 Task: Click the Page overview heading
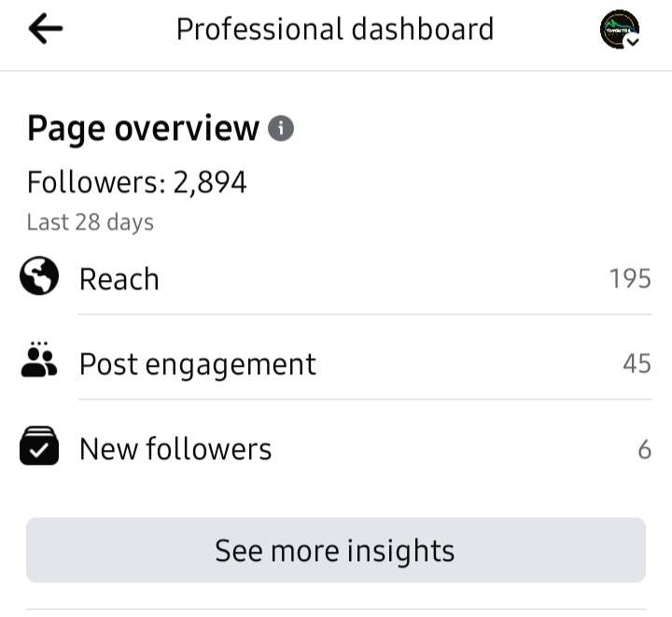pos(143,129)
